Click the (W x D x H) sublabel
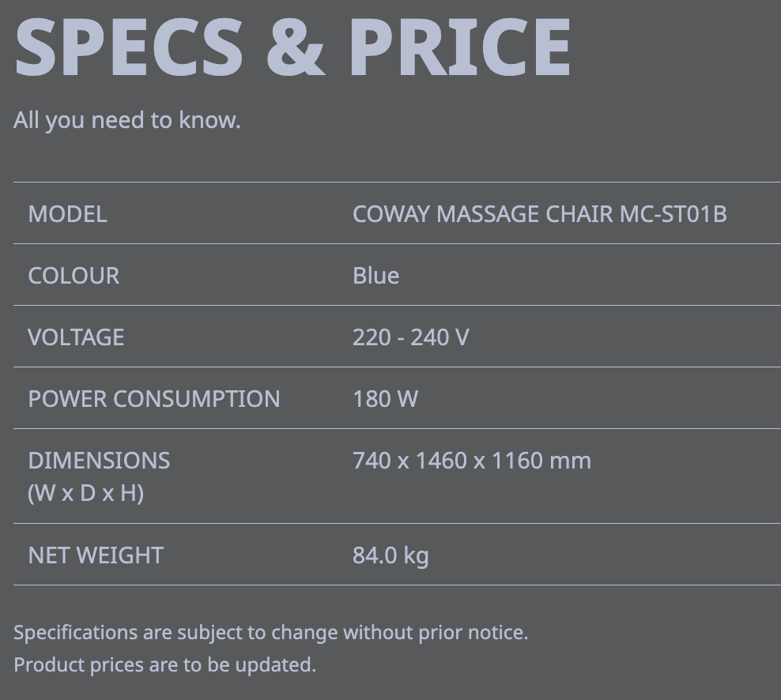 pos(85,493)
